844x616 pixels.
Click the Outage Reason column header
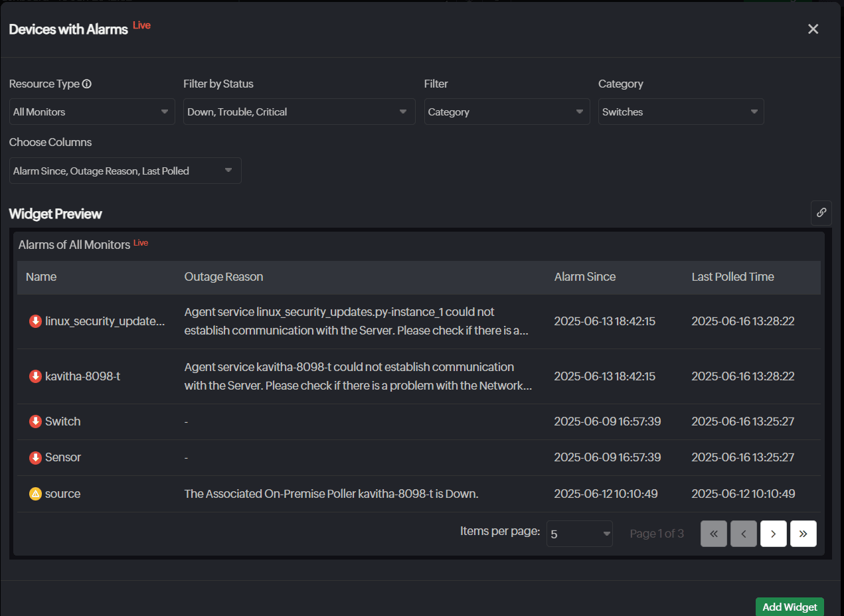click(x=224, y=277)
